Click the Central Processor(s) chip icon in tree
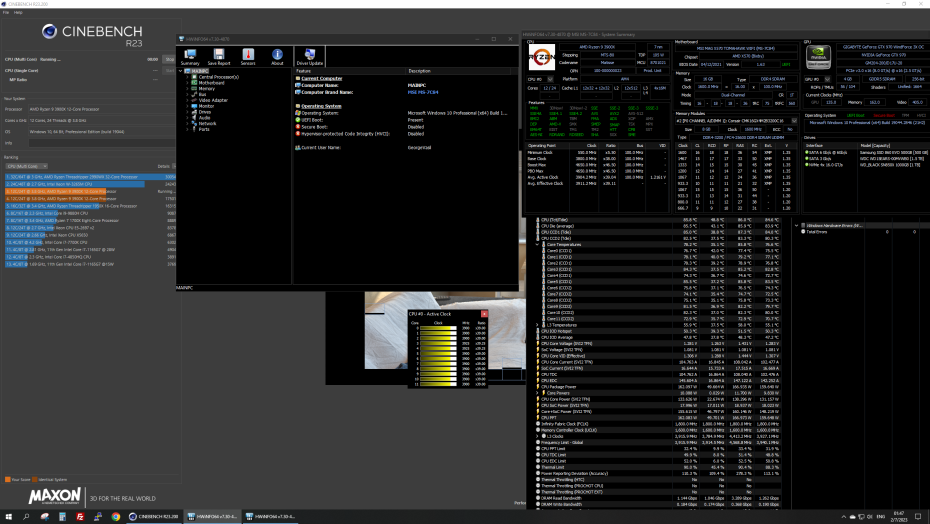930x524 pixels. (194, 77)
